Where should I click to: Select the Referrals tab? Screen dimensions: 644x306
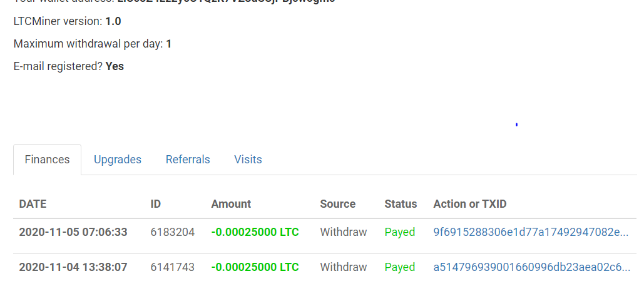click(x=188, y=160)
